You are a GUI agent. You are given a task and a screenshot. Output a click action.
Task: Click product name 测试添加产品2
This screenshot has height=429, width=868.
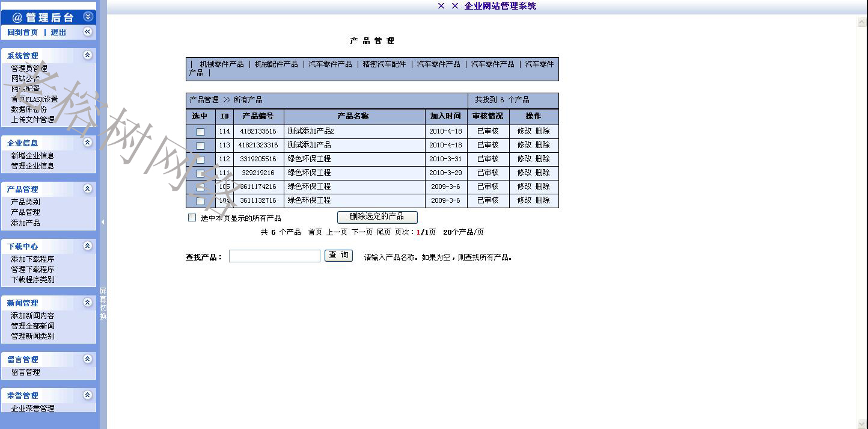[x=311, y=131]
